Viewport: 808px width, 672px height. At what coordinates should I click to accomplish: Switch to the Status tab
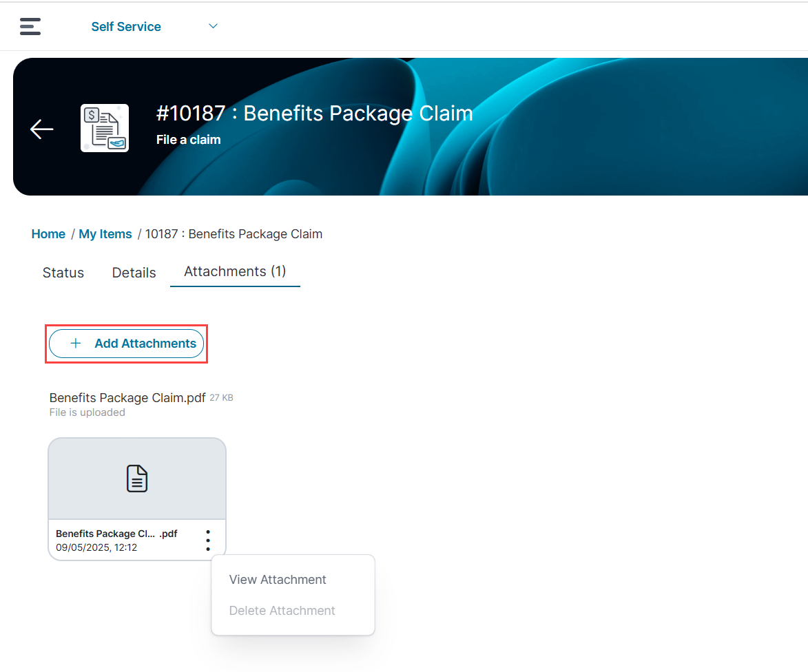(63, 273)
